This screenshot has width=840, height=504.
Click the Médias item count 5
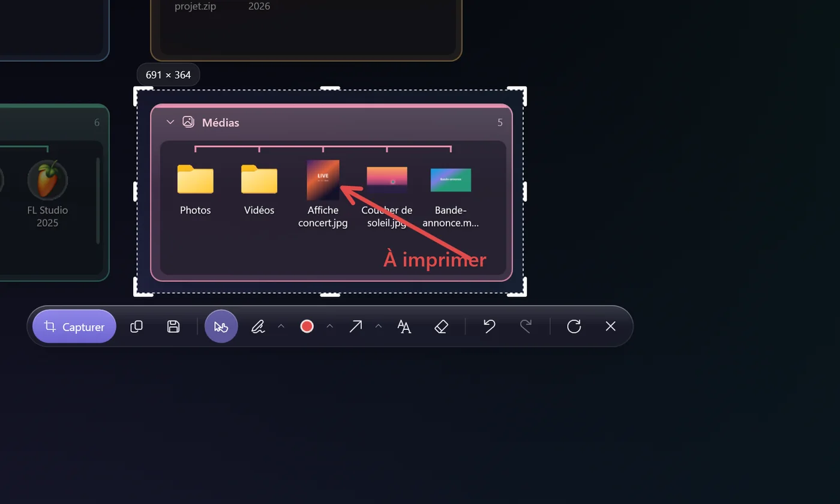click(500, 123)
